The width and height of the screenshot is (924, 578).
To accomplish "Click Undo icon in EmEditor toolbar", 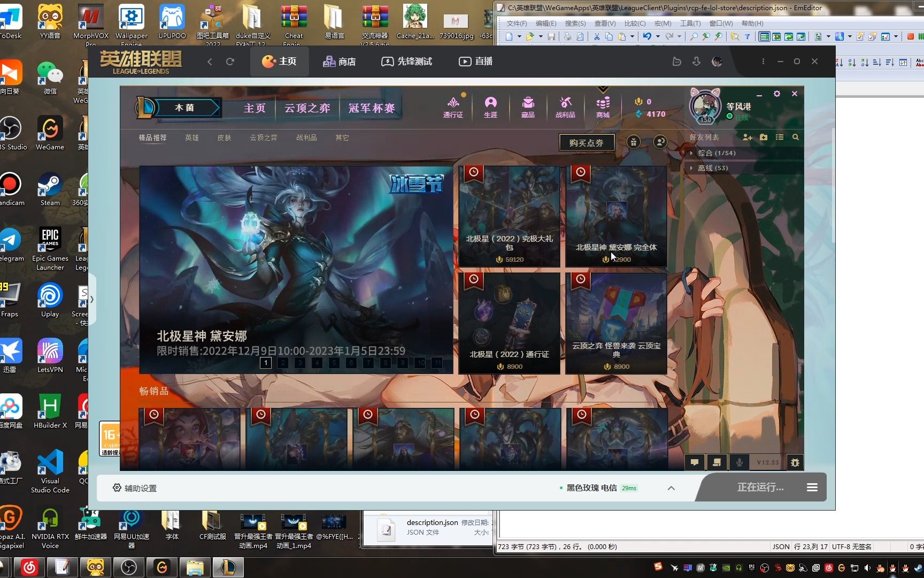I will 647,36.
